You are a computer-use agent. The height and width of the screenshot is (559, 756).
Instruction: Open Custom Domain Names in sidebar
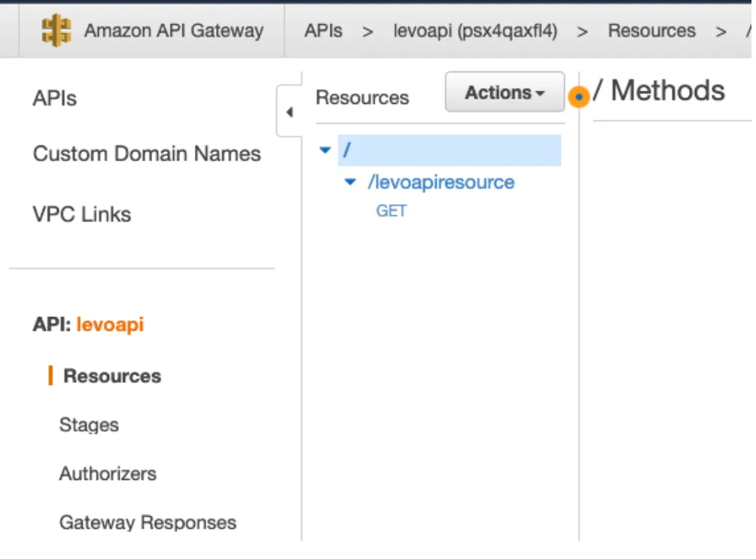147,154
